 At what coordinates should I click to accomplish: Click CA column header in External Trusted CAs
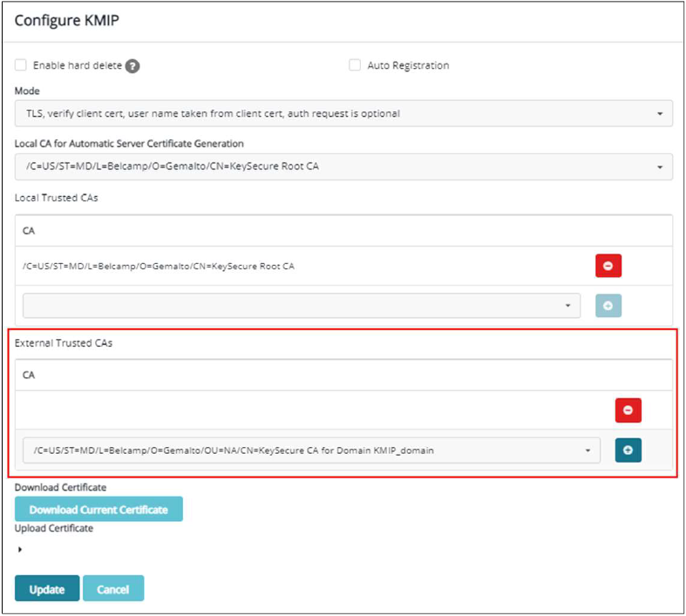click(29, 376)
